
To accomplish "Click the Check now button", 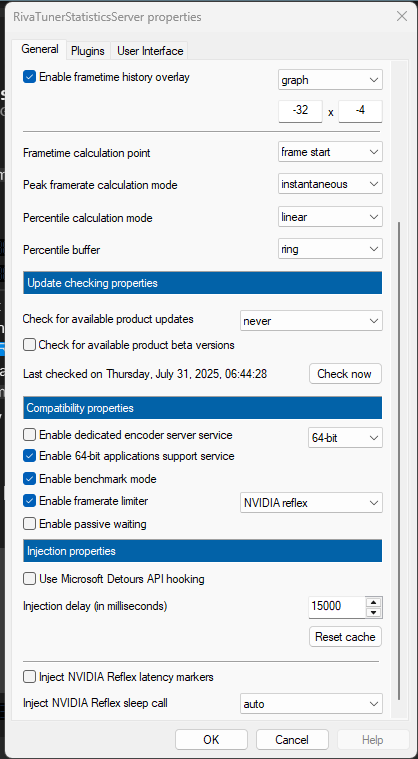I will coord(345,374).
